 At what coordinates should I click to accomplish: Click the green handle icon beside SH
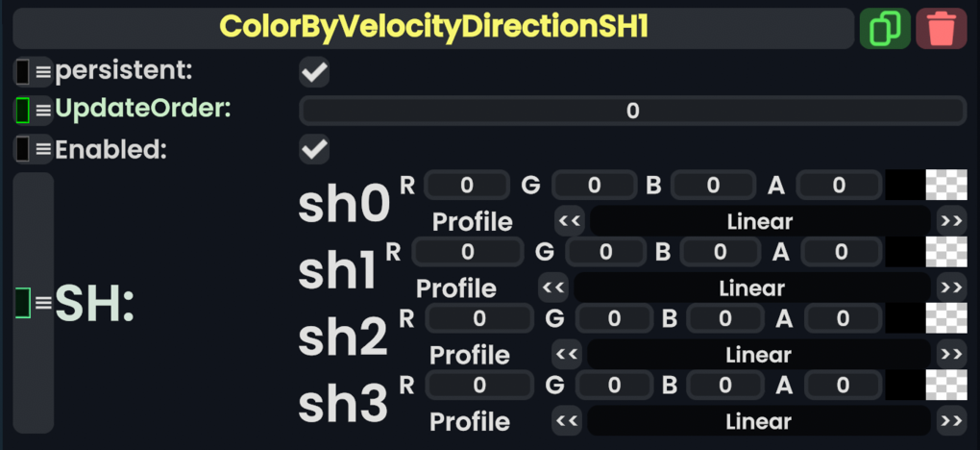(33, 303)
